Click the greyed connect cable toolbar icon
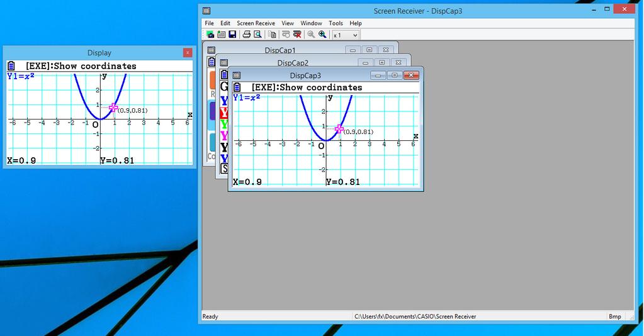Image resolution: width=644 pixels, height=336 pixels. (x=286, y=35)
